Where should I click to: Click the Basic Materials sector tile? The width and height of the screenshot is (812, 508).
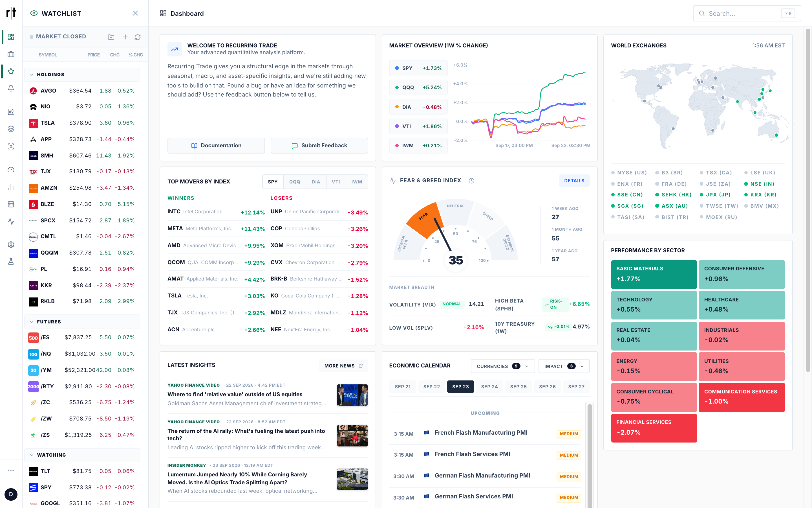(654, 274)
